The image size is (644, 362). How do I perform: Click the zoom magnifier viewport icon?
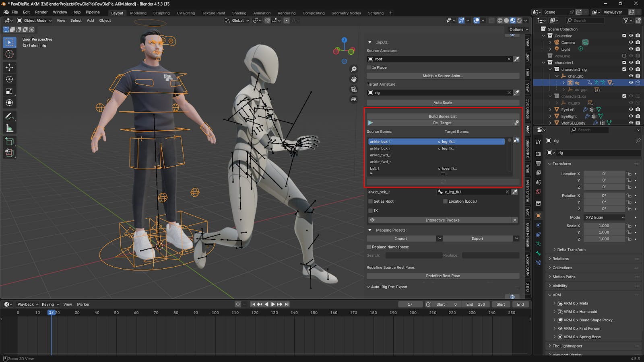[354, 69]
